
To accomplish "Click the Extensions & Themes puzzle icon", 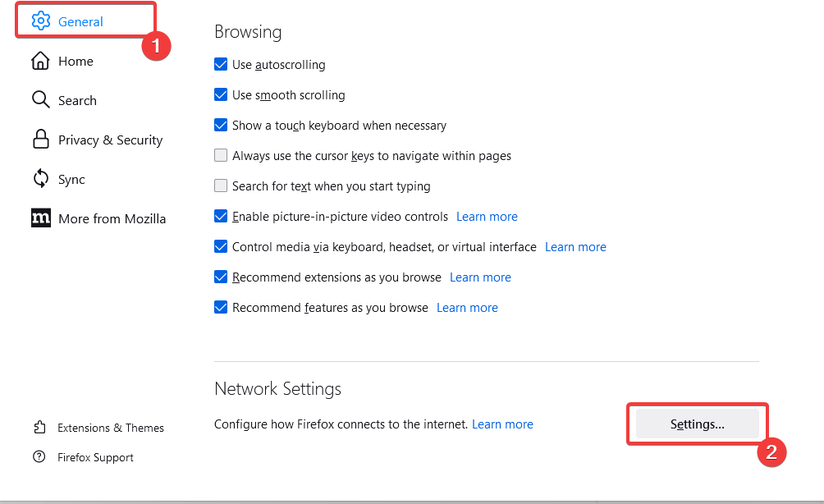I will (39, 428).
